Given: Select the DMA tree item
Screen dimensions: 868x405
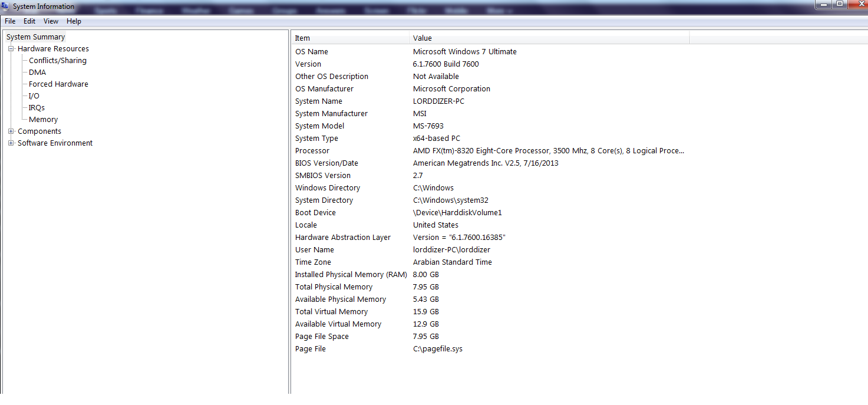Looking at the screenshot, I should tap(37, 73).
